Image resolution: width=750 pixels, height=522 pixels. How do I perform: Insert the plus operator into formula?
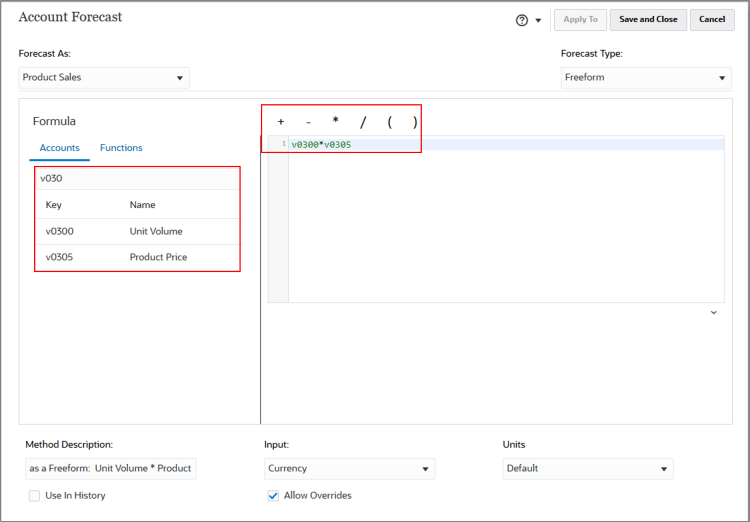[281, 122]
